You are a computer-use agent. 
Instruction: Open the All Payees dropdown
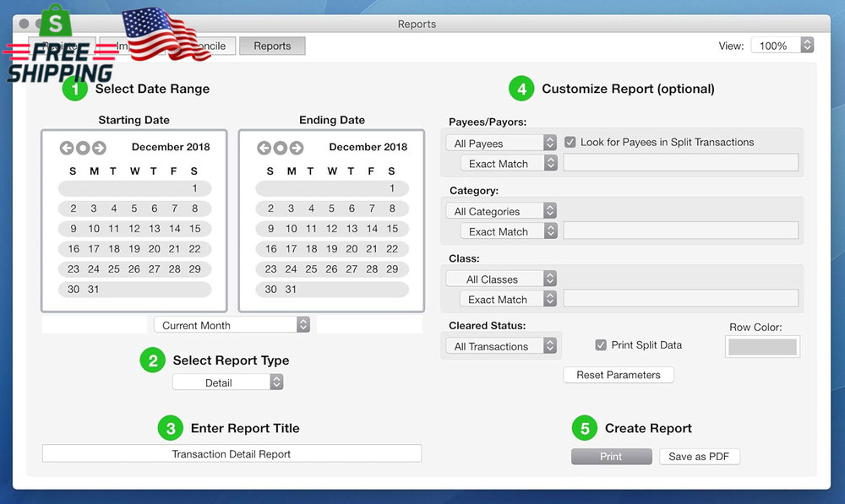[x=501, y=143]
